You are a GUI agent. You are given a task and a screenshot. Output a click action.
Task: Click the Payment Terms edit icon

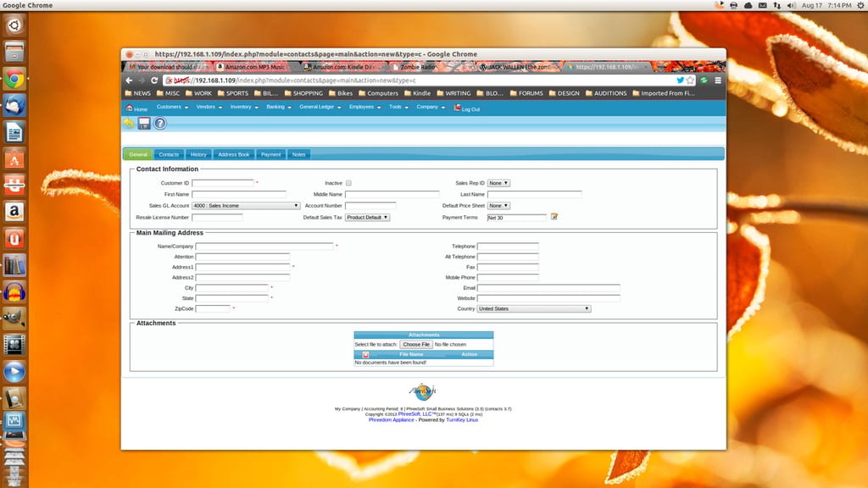tap(554, 217)
